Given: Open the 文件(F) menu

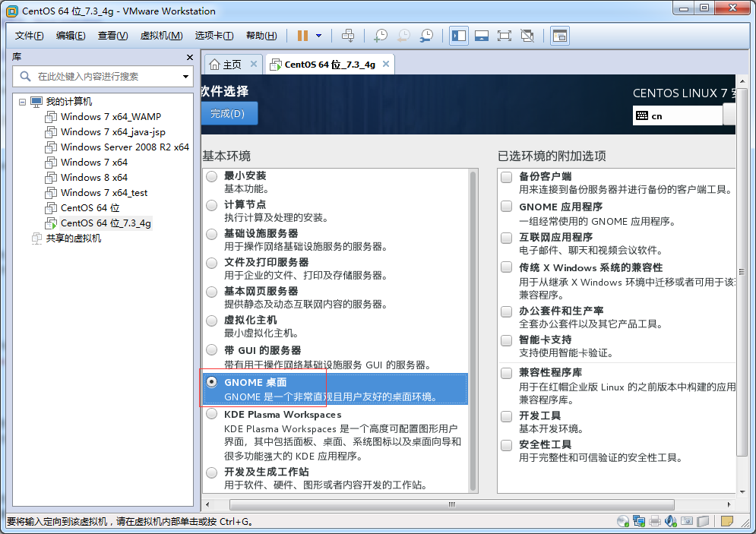Looking at the screenshot, I should pyautogui.click(x=29, y=36).
